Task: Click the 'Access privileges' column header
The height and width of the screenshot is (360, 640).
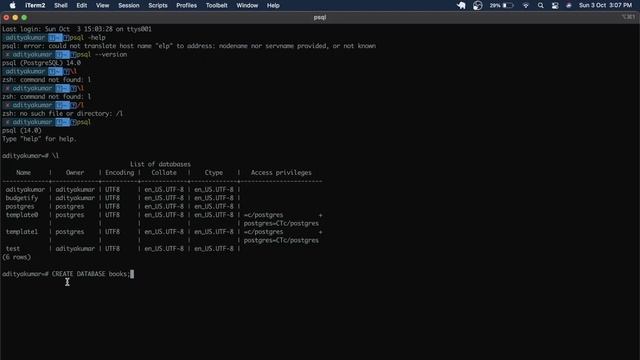Action: pyautogui.click(x=281, y=173)
